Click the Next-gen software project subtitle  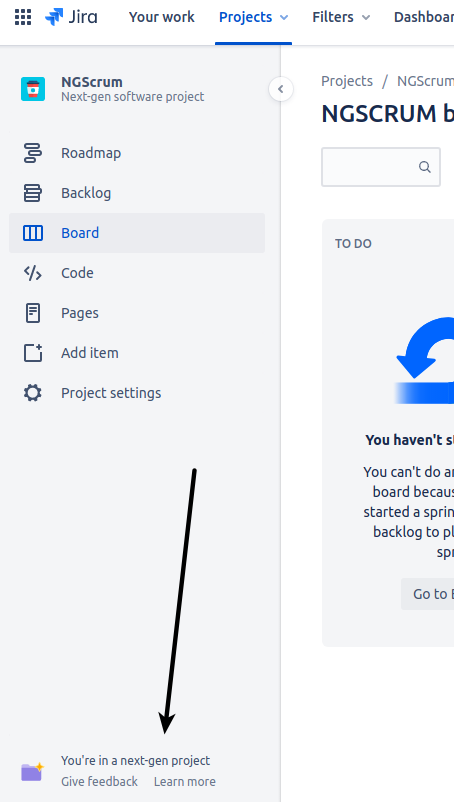pyautogui.click(x=132, y=97)
